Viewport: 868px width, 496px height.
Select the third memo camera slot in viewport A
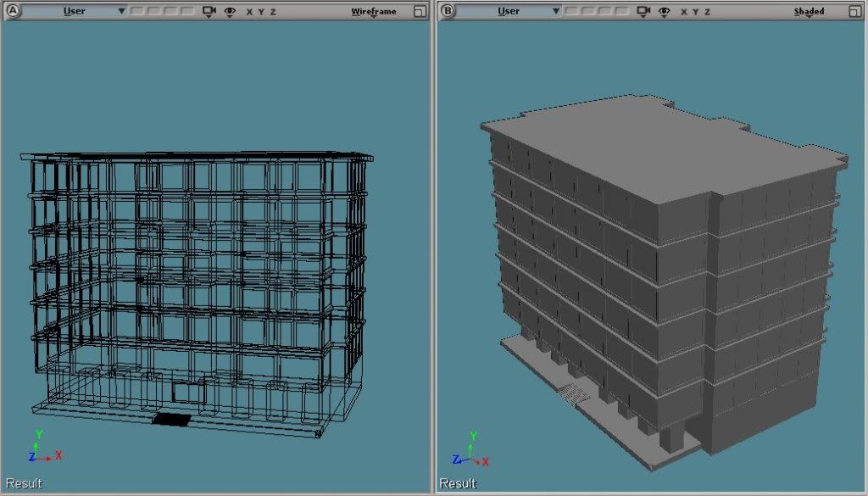170,11
